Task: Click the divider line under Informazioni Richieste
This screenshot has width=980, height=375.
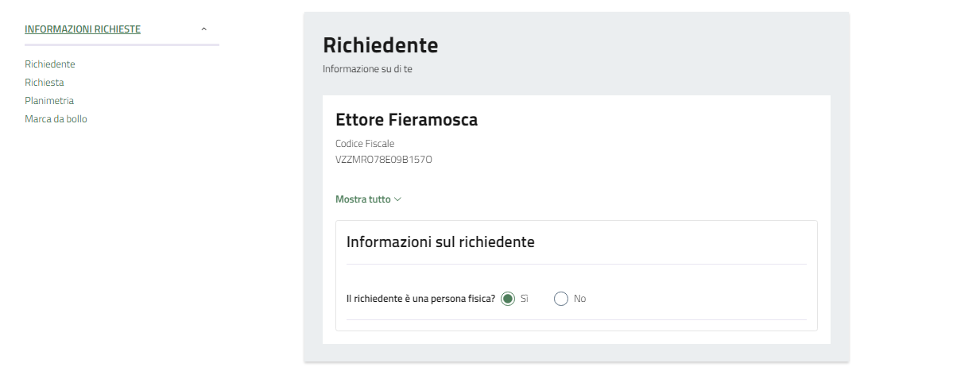Action: (x=122, y=44)
